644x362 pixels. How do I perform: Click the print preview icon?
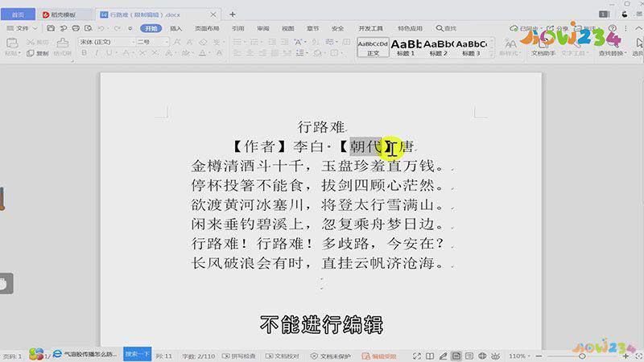pos(89,28)
